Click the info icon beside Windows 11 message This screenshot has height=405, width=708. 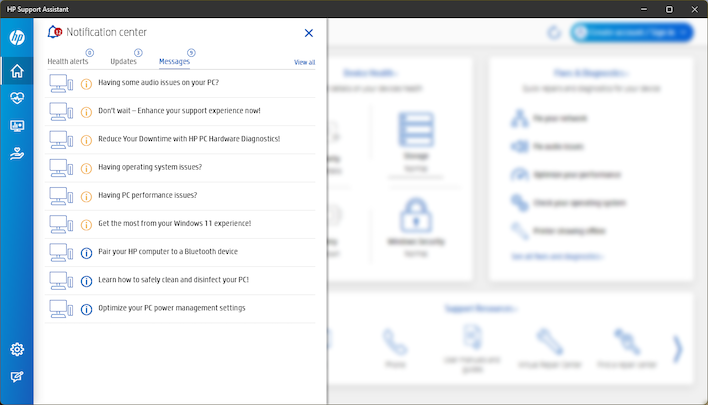[86, 224]
